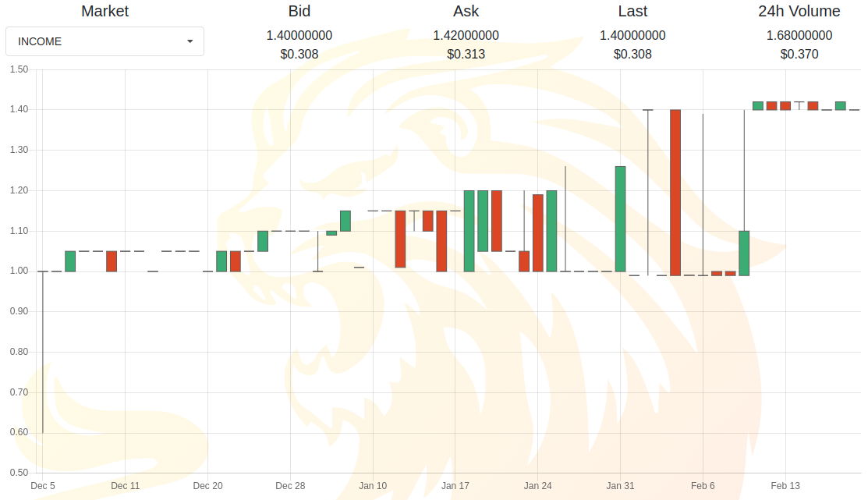Click the 1.40 price axis label
This screenshot has width=868, height=500.
point(19,109)
